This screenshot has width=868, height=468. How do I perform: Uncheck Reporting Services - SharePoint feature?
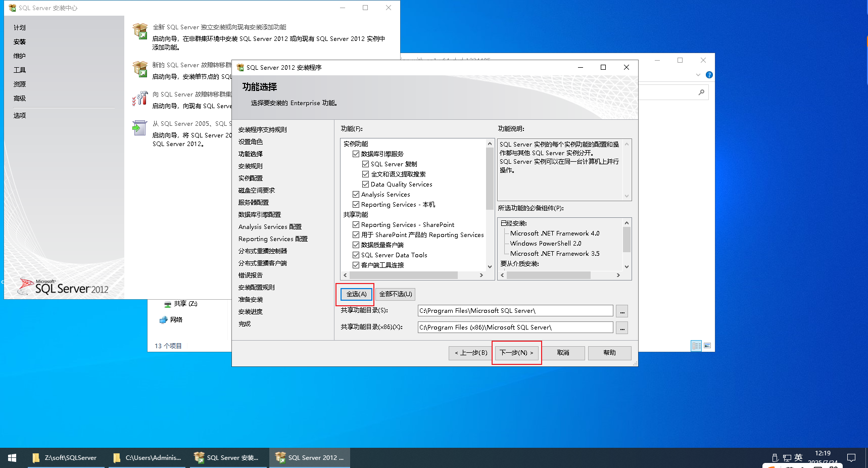(x=356, y=225)
